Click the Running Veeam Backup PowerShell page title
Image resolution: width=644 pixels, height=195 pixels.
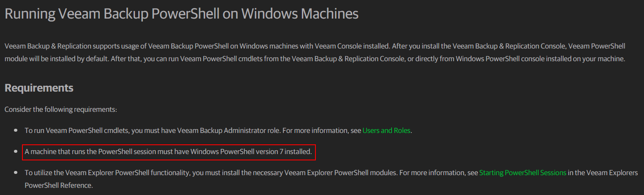(x=181, y=14)
